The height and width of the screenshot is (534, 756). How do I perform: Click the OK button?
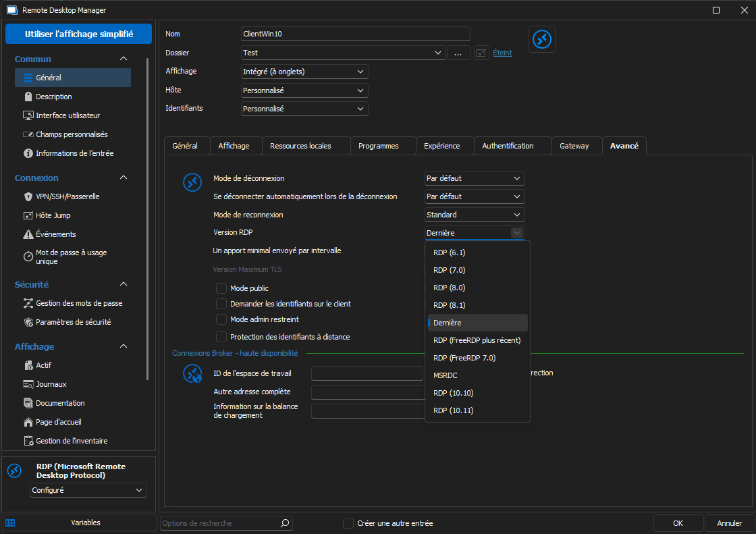(678, 523)
